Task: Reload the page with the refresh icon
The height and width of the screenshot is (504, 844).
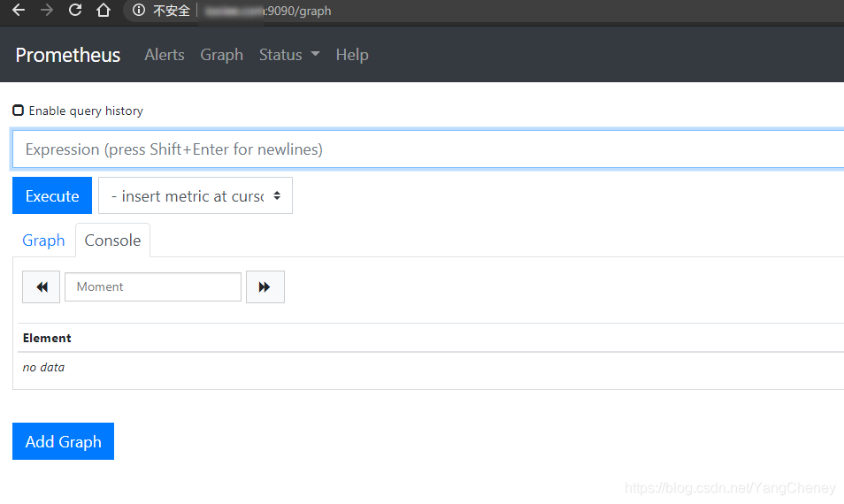Action: point(75,11)
